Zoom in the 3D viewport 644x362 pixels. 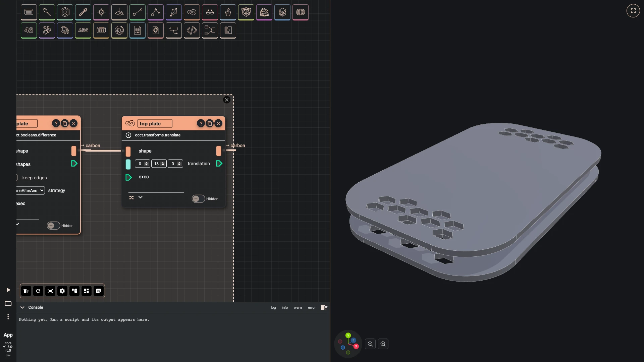coord(383,344)
